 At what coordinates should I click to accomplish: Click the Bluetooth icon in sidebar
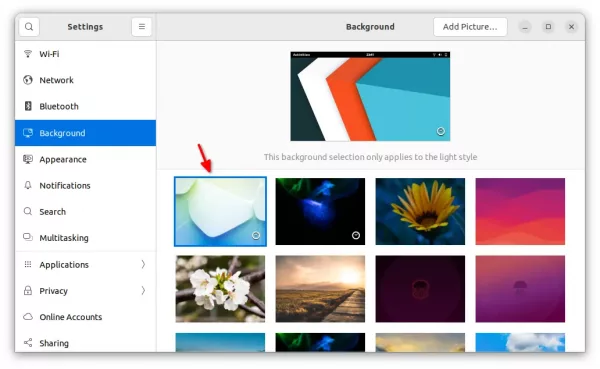click(x=28, y=106)
